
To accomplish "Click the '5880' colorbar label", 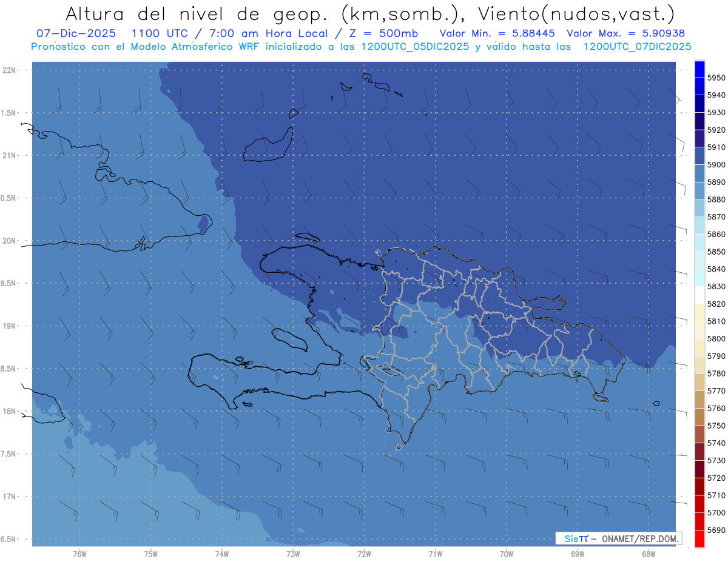I will click(x=716, y=199).
